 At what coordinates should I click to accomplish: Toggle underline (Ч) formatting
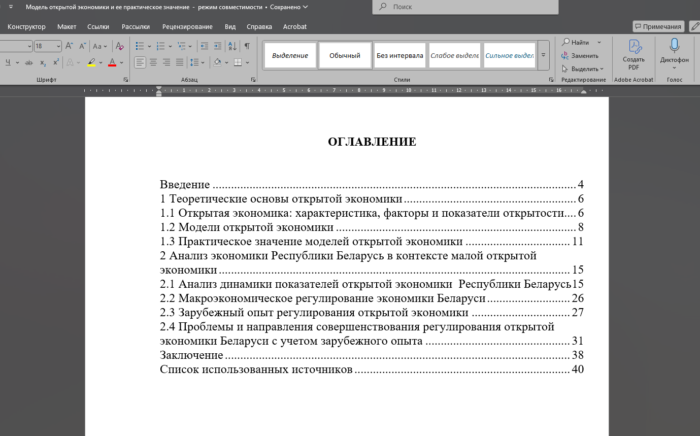8,62
